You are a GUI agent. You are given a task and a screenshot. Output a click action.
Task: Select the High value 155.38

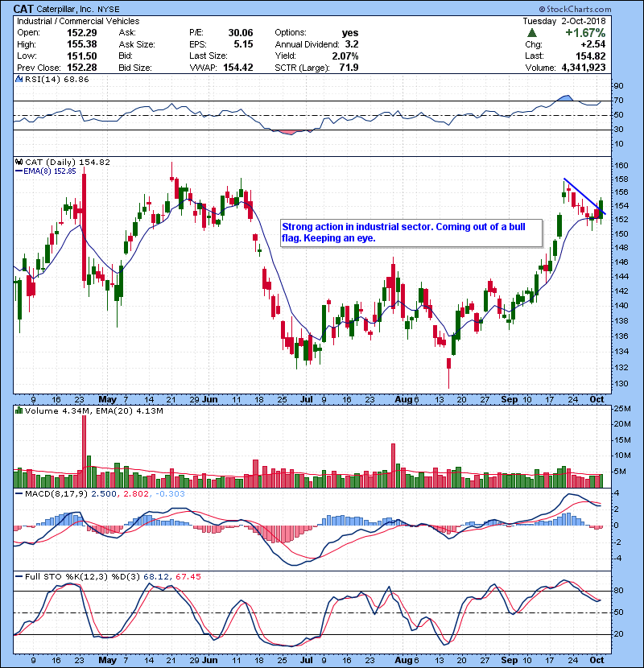coord(82,44)
